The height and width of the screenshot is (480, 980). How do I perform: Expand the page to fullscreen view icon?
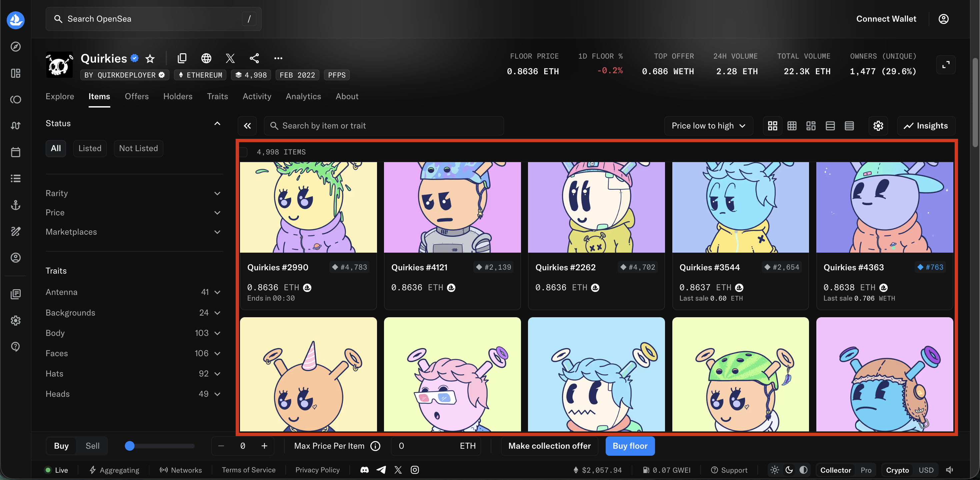click(947, 65)
